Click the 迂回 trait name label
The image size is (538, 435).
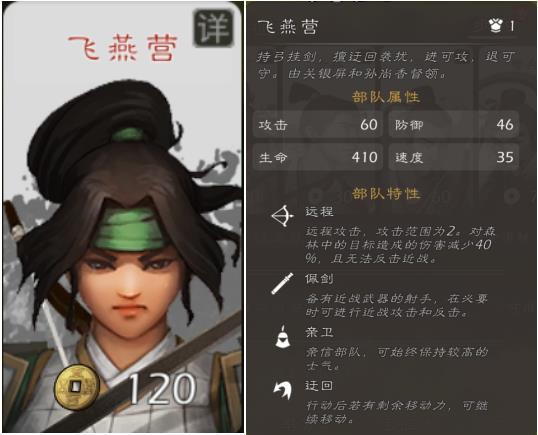click(x=319, y=386)
